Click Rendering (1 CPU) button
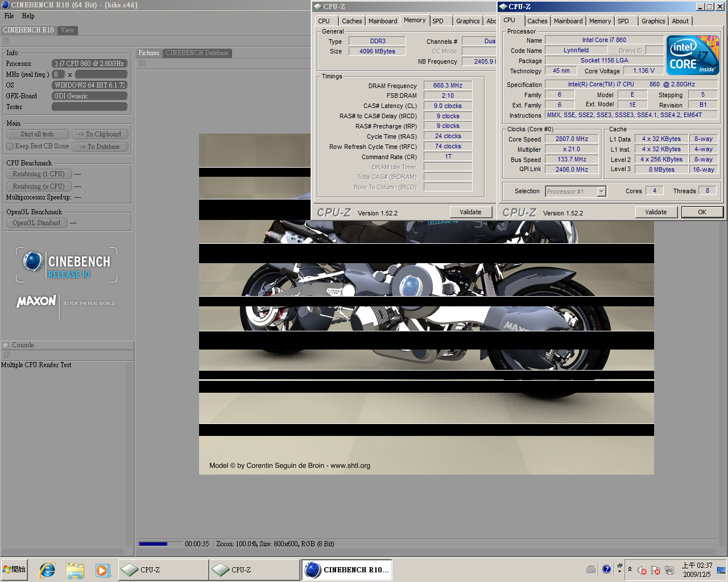 (39, 174)
